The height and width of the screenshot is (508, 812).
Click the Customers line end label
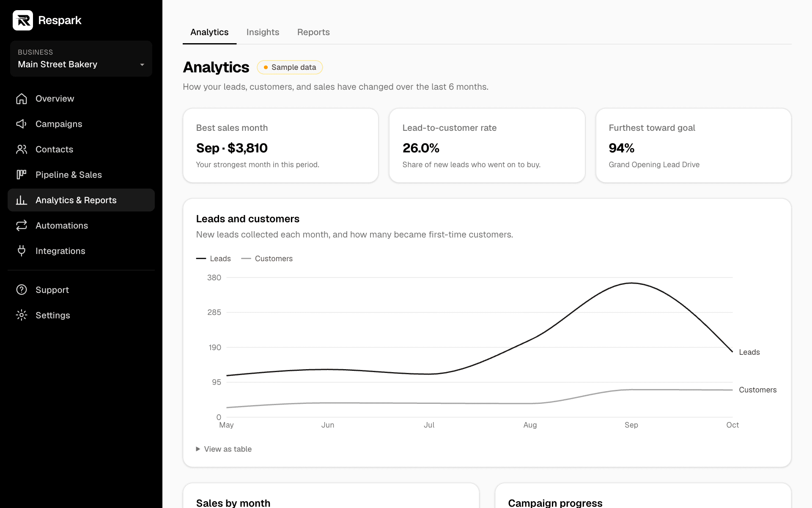(758, 390)
